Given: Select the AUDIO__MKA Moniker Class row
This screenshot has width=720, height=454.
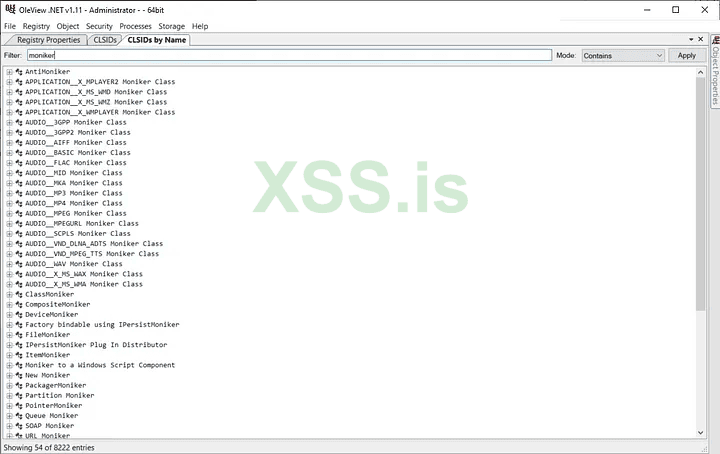Looking at the screenshot, I should (73, 183).
